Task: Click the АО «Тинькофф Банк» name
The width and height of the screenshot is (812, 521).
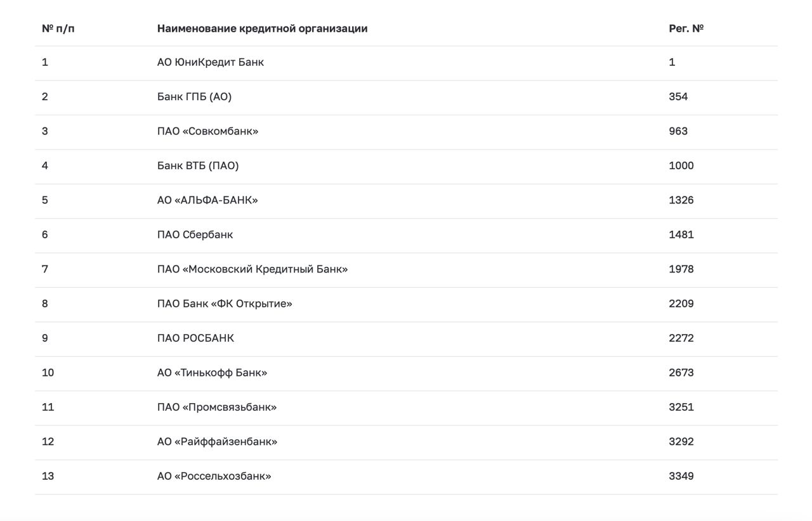Action: 213,373
